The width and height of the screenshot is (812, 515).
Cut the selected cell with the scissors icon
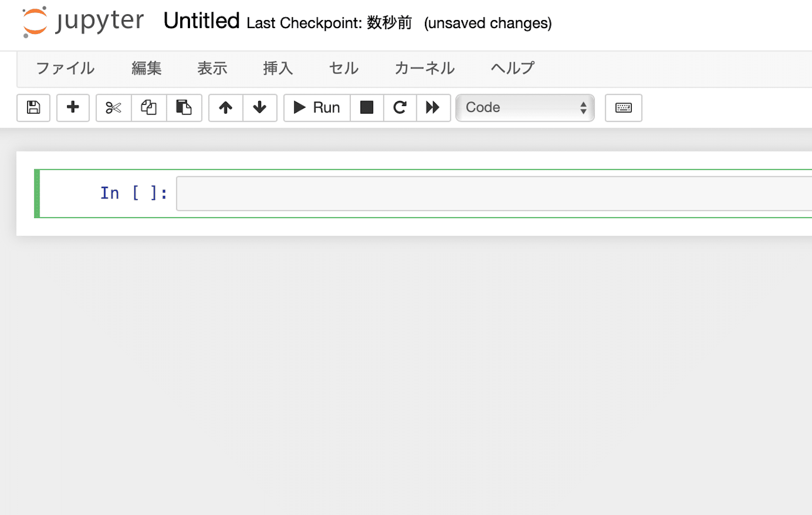pos(114,108)
